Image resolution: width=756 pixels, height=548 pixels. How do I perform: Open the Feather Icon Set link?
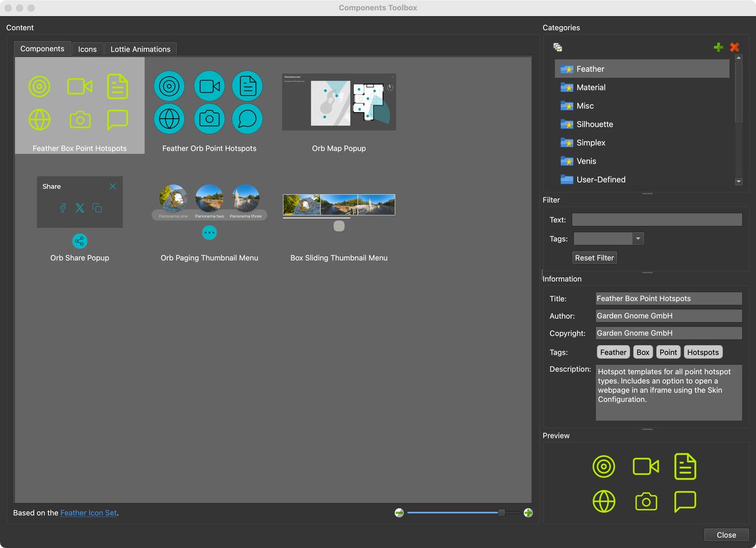[89, 513]
